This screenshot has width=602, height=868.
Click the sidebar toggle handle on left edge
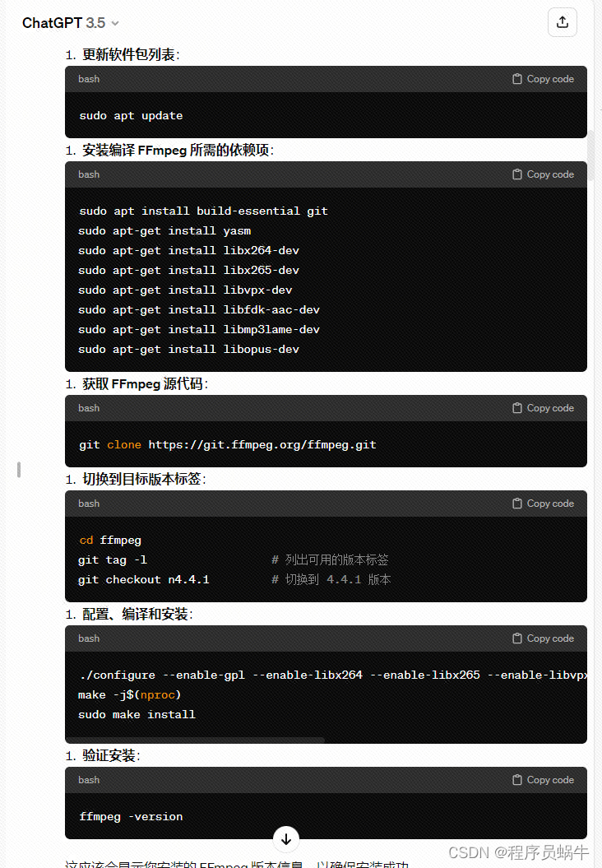point(19,470)
